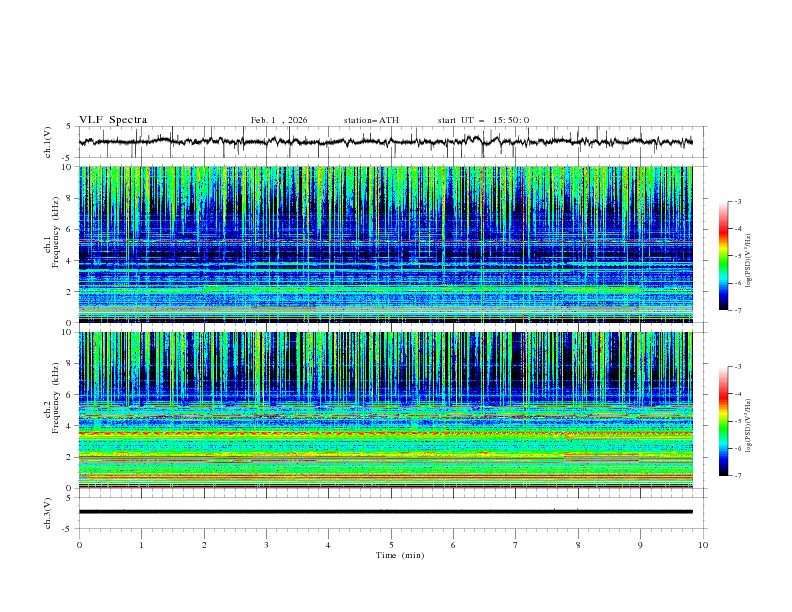Click the time axis tick label "0"
The width and height of the screenshot is (792, 612).
(x=79, y=545)
